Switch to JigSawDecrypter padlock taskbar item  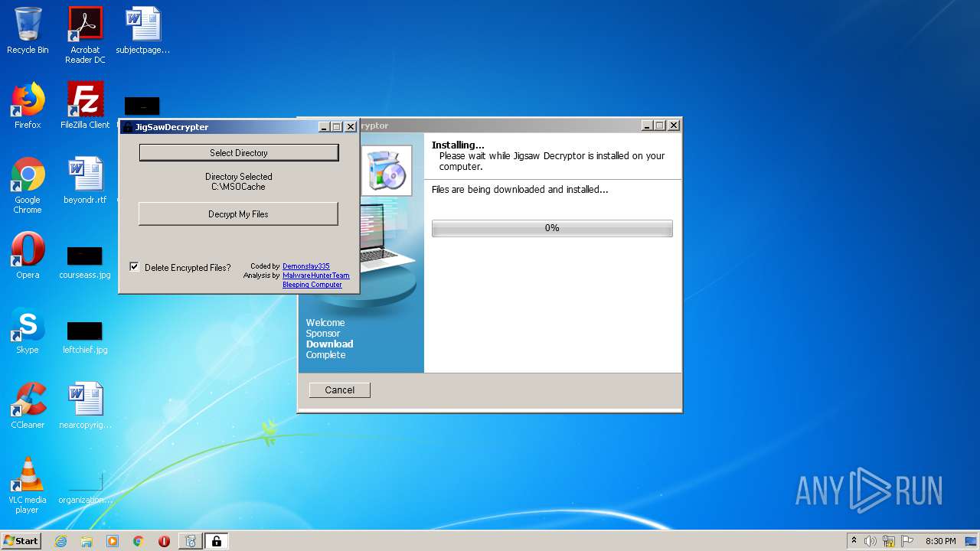(217, 541)
